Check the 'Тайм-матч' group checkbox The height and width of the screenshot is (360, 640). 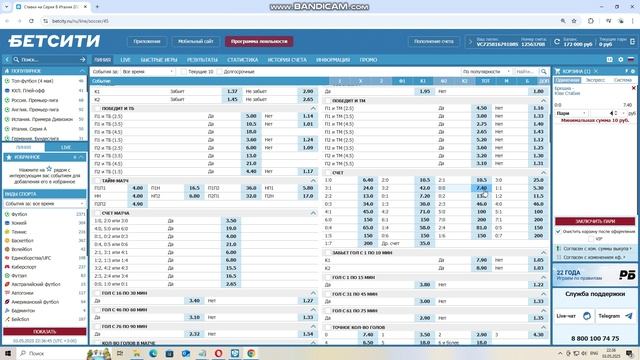coord(97,180)
